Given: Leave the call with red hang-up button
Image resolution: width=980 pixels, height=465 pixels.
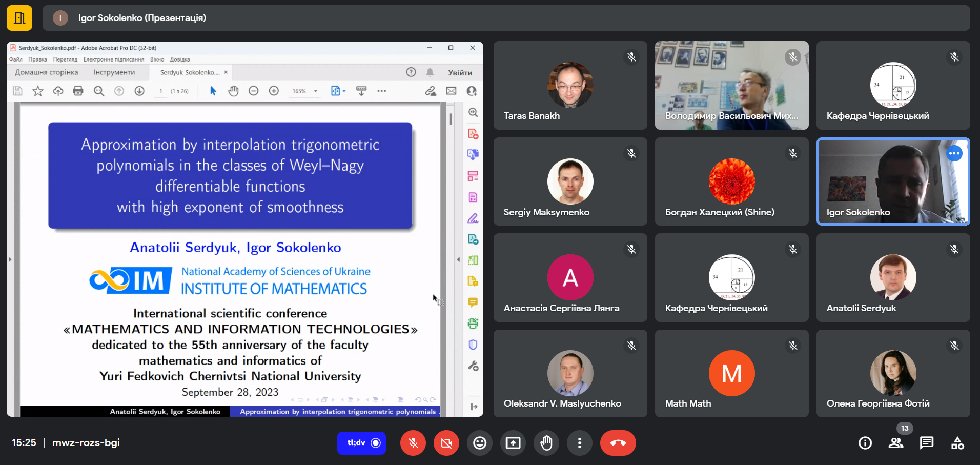Looking at the screenshot, I should 618,443.
